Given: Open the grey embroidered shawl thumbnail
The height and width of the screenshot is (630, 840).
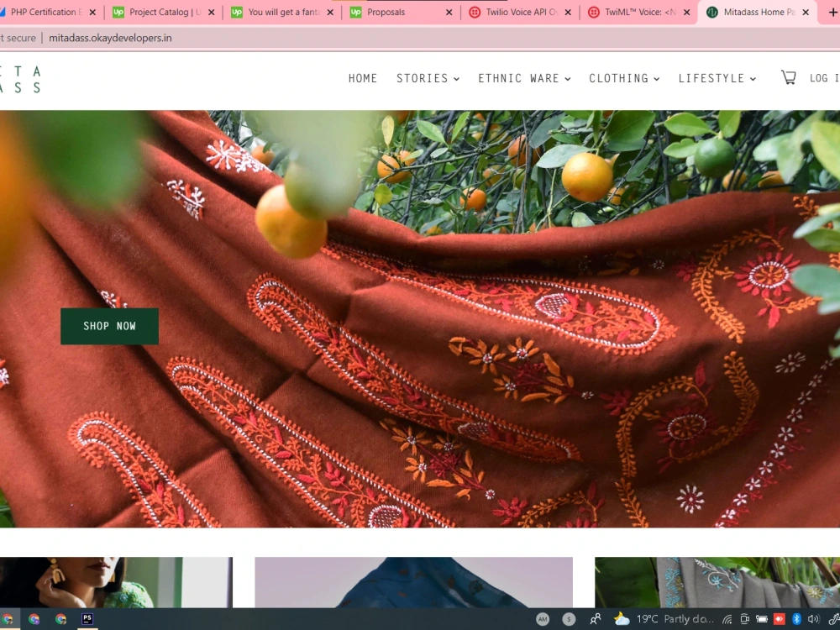Looking at the screenshot, I should point(717,582).
